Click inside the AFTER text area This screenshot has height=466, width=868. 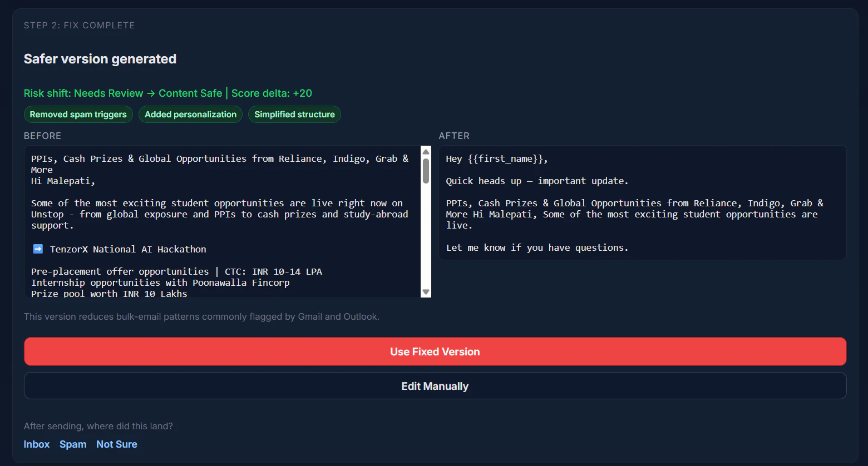tap(643, 202)
